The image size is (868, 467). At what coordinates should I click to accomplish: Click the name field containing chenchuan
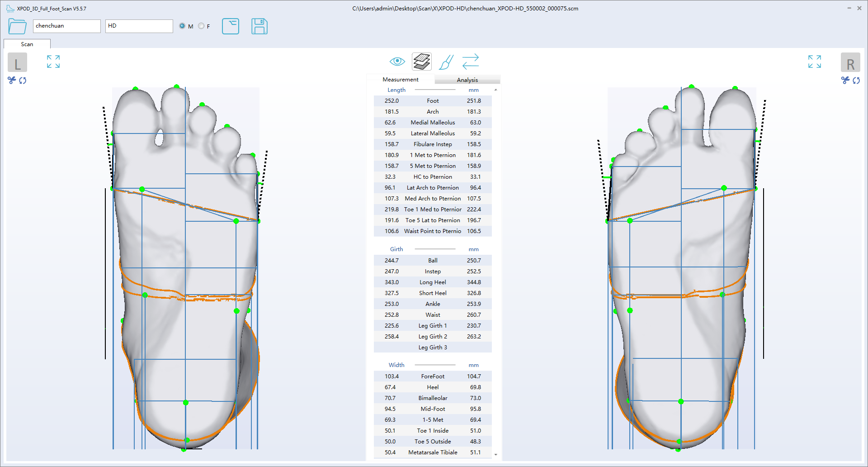(x=66, y=26)
